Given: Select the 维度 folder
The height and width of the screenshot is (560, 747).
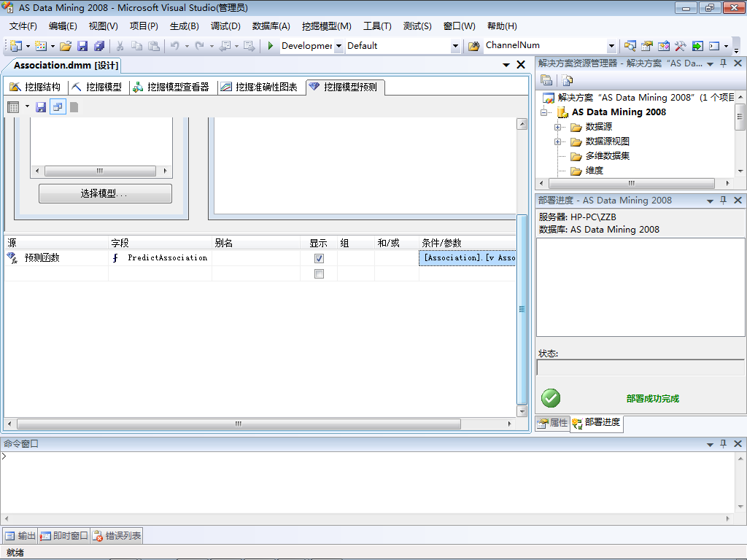Looking at the screenshot, I should point(587,171).
